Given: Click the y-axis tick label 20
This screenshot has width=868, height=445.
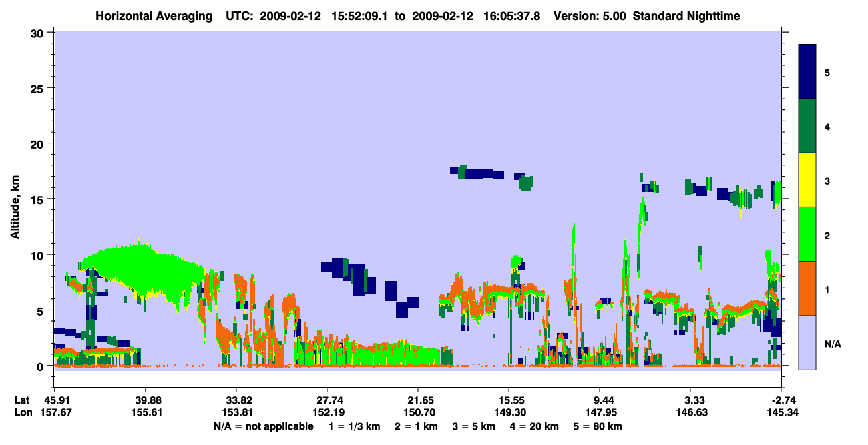Looking at the screenshot, I should 38,143.
